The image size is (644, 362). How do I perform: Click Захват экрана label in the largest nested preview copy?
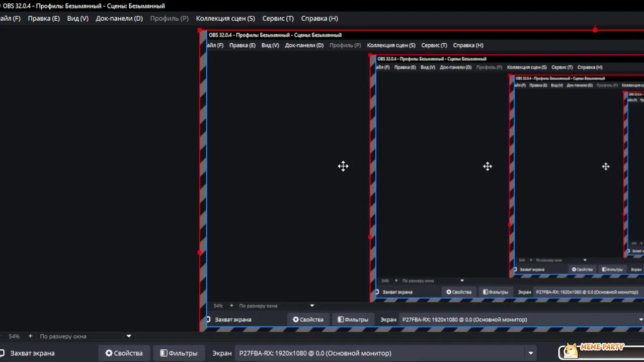(233, 319)
